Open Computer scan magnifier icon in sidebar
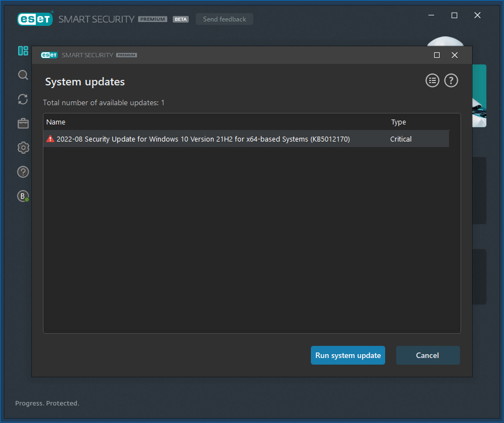Screen dimensions: 504x423 23,75
